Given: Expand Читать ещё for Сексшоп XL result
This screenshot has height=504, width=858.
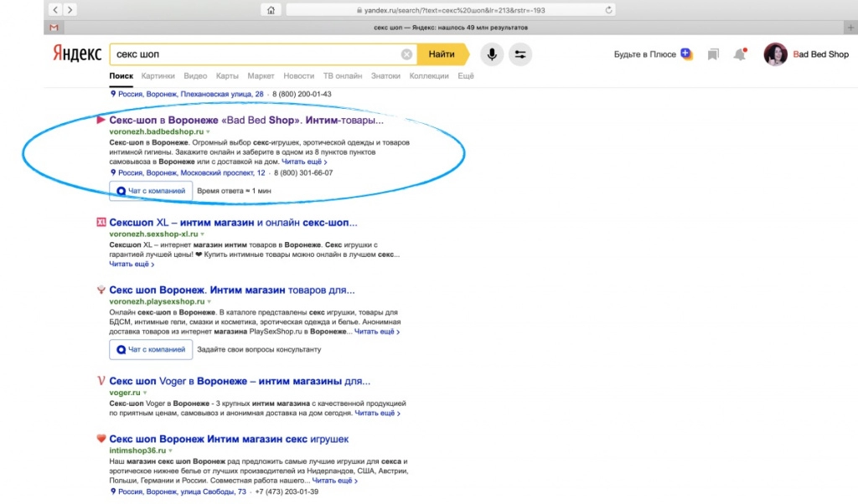Looking at the screenshot, I should 132,264.
